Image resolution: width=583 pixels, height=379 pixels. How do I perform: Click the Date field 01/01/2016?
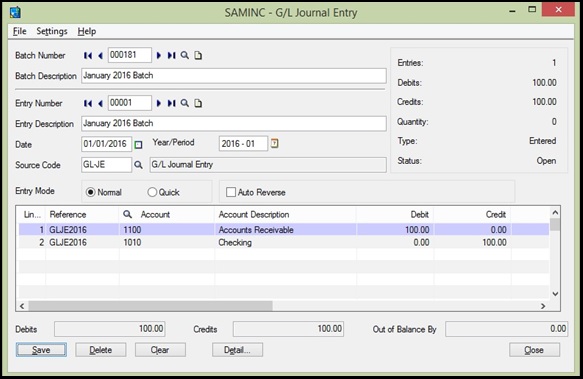pyautogui.click(x=106, y=144)
